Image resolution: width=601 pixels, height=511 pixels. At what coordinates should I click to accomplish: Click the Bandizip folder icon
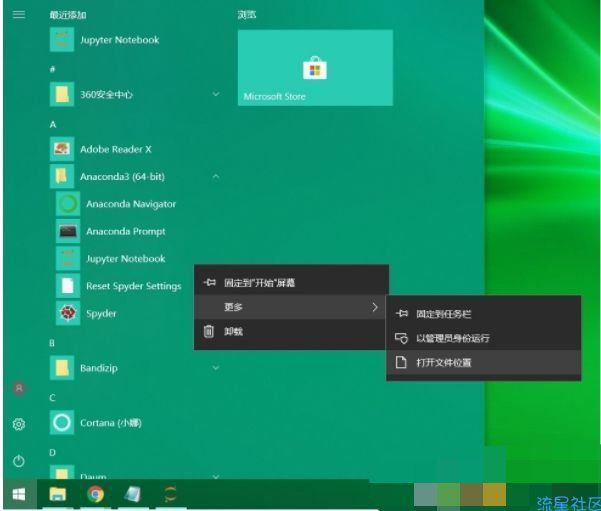click(x=62, y=368)
